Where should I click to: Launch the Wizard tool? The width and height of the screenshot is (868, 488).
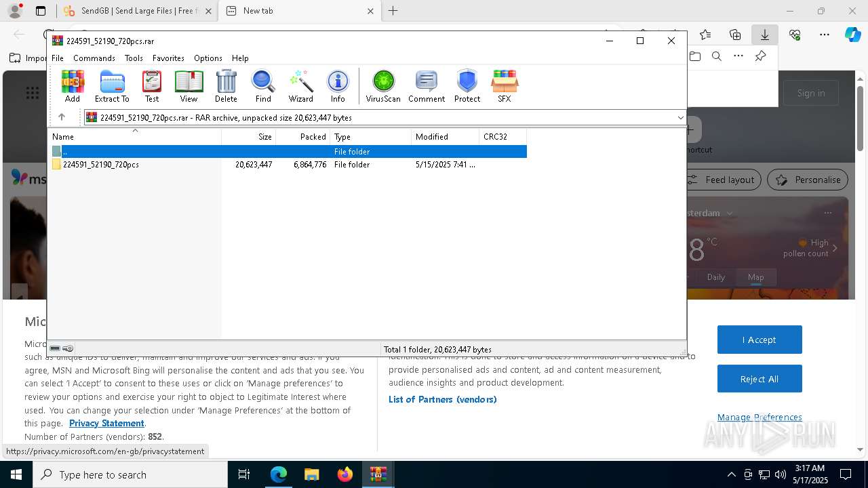[x=300, y=86]
